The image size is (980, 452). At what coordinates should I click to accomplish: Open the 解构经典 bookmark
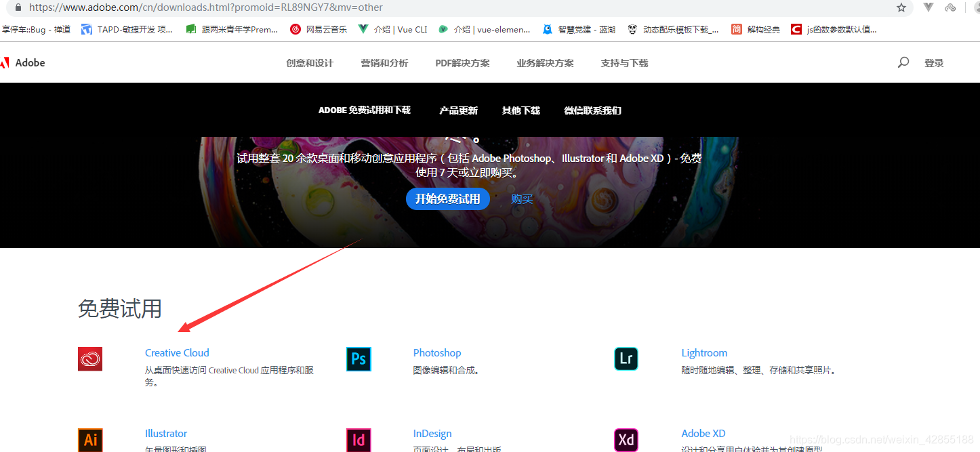pos(756,29)
